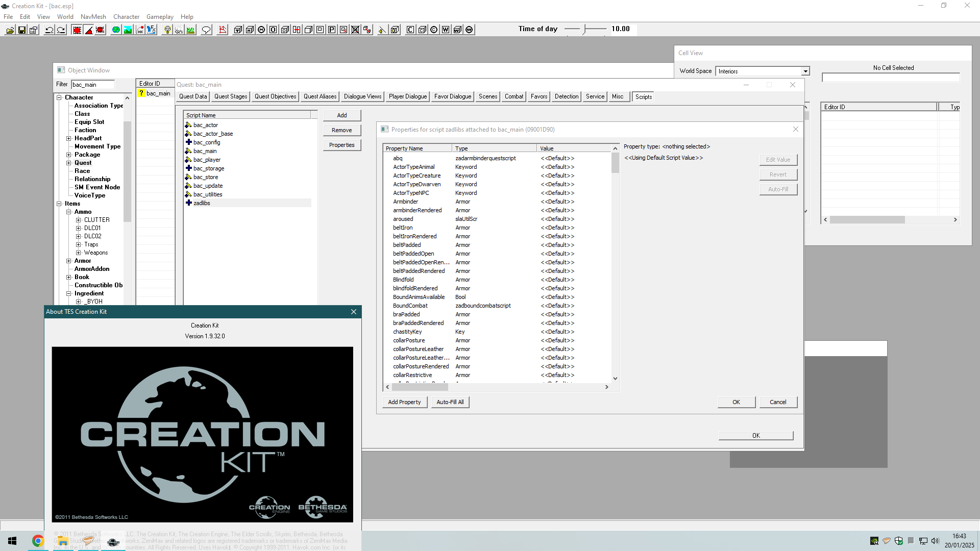Collapse the Ingredient tree node

pos(69,293)
